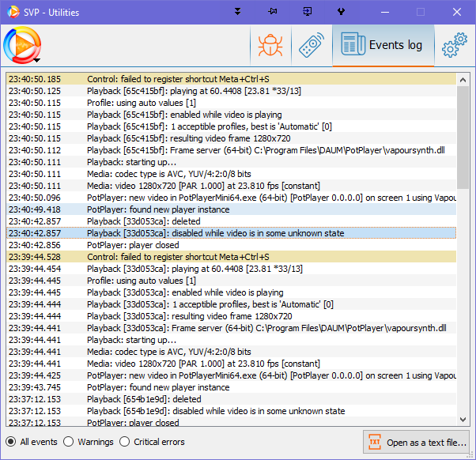Click Open as a text file button
Screen dimensions: 476x460
pyautogui.click(x=417, y=442)
